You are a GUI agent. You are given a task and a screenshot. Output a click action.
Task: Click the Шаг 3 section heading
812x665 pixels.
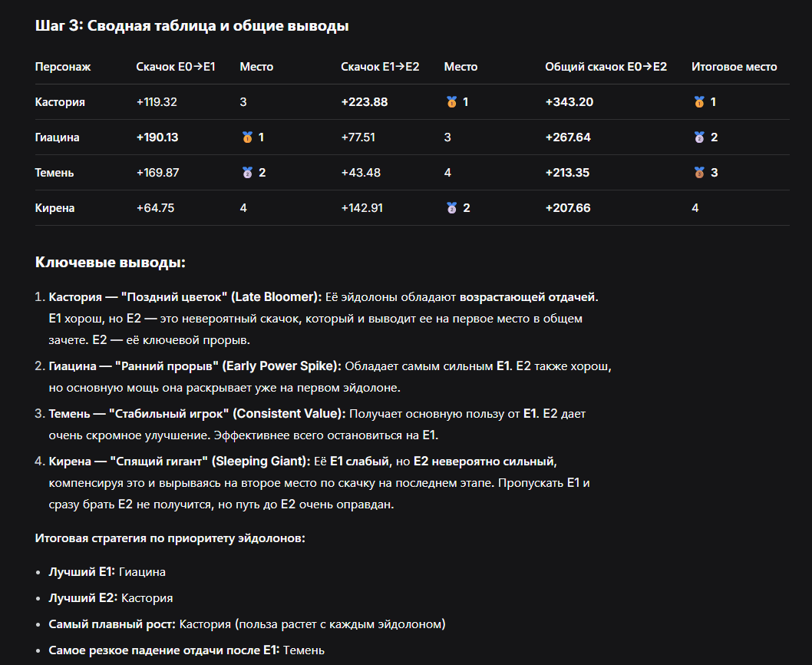[x=192, y=26]
